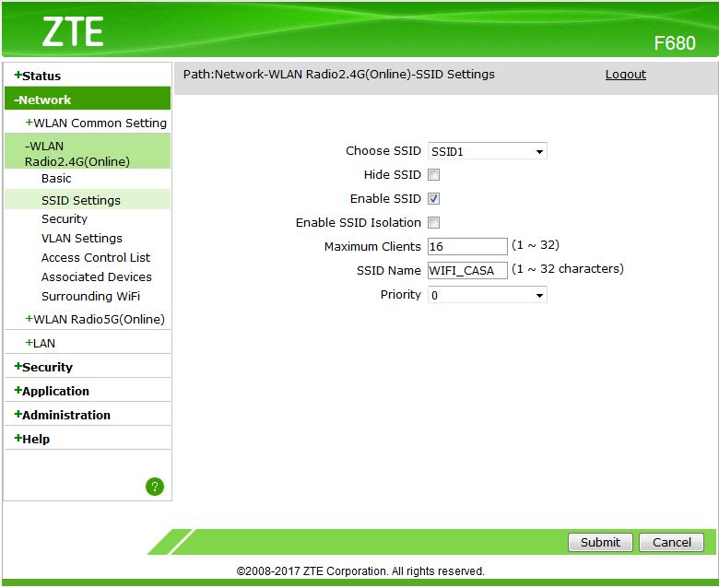Click the green help question mark icon
Viewport: 719px width, 588px height.
click(x=155, y=487)
